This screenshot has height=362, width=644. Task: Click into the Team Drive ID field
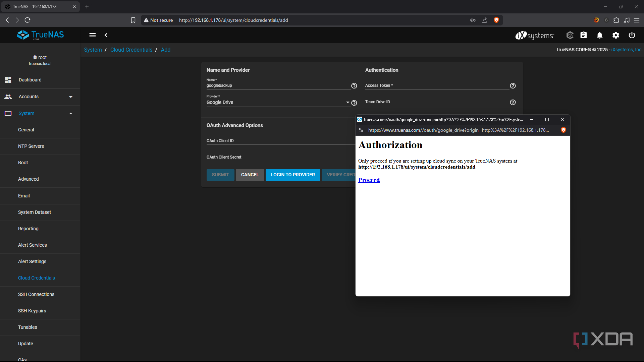tap(437, 102)
